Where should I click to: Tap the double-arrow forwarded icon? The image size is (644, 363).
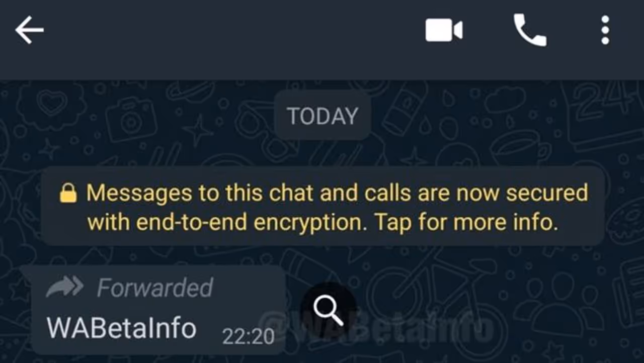[x=65, y=288]
